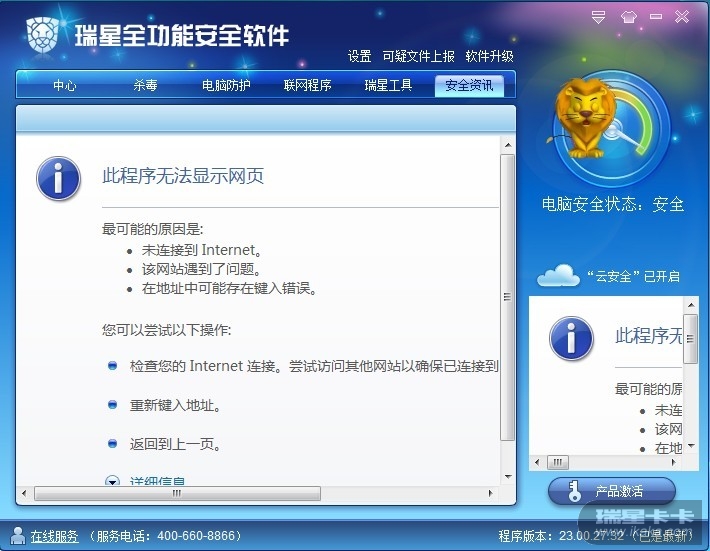Click the 产品激活 product activation button
710x551 pixels.
(x=612, y=491)
